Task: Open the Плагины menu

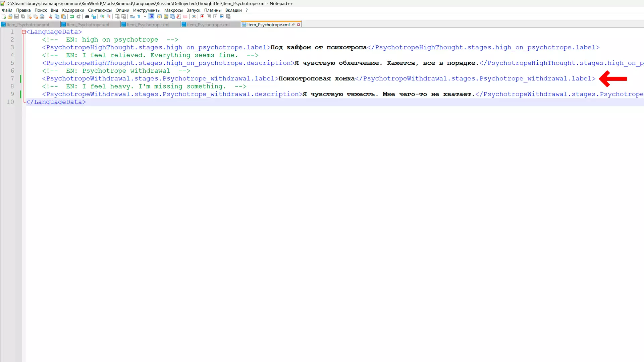Action: [x=213, y=10]
